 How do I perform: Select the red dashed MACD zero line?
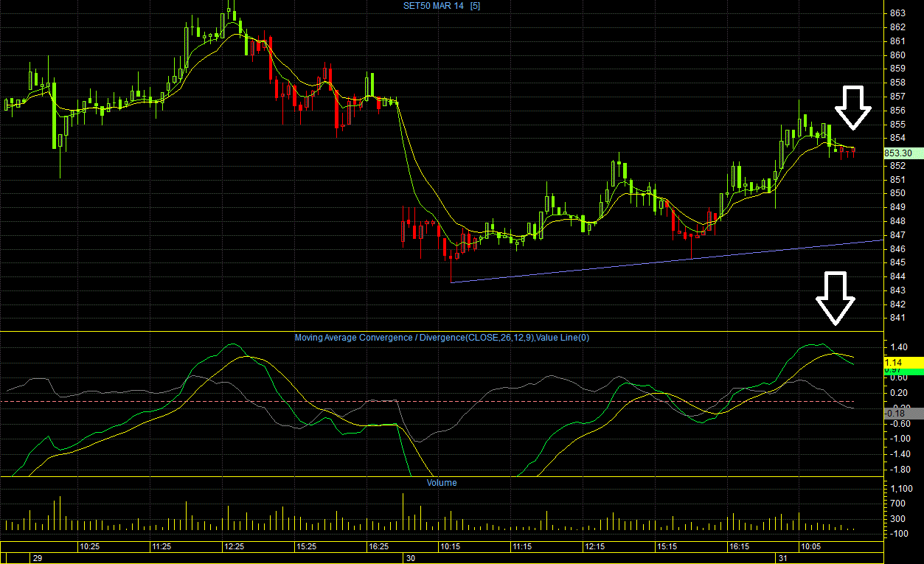(441, 402)
